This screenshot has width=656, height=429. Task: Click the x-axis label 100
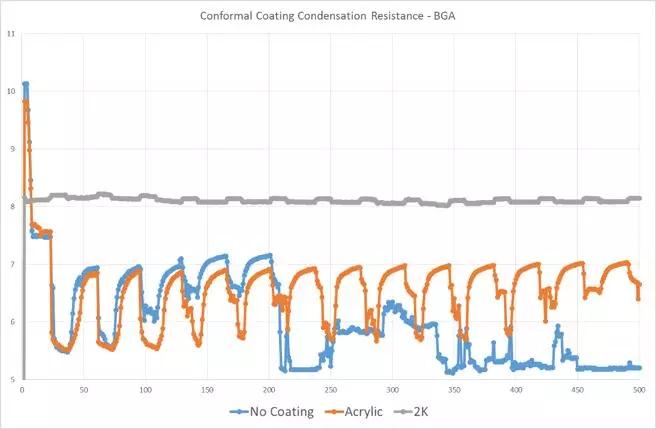(145, 389)
